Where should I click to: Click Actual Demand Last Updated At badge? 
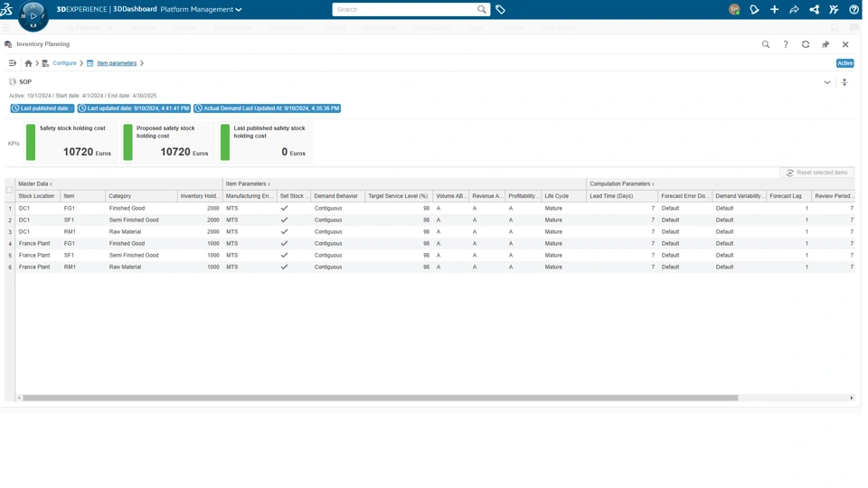267,108
